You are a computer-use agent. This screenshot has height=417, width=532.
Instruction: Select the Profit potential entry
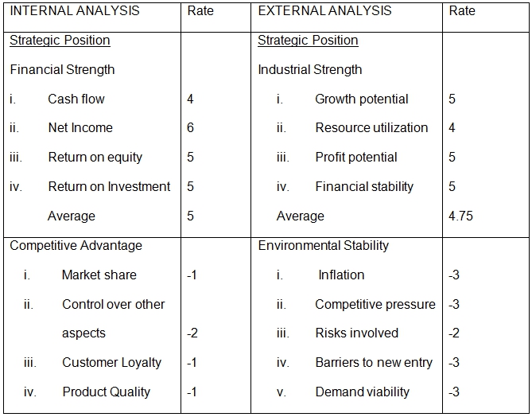click(x=355, y=158)
